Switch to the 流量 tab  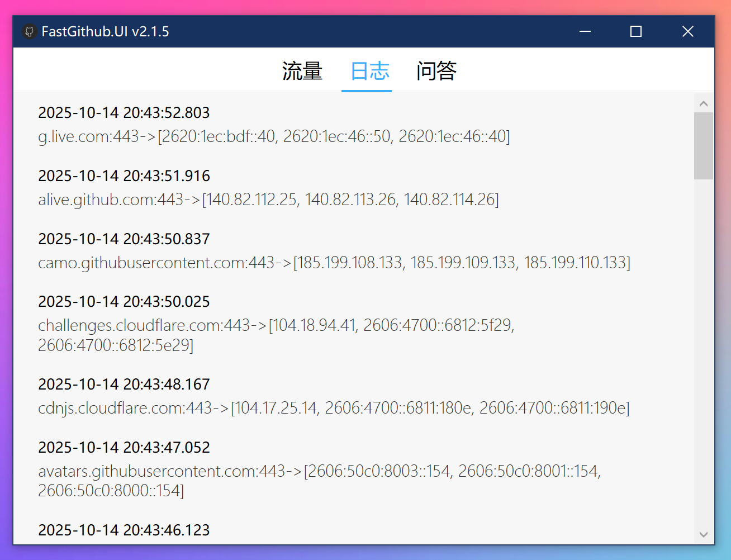point(302,72)
